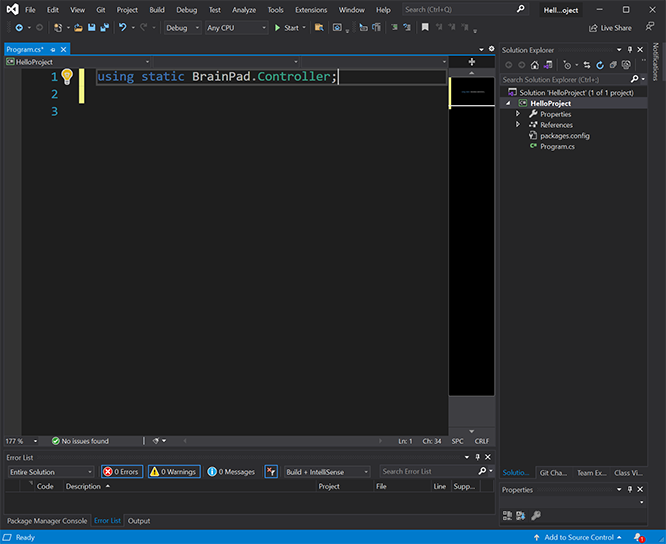666x544 pixels.
Task: Click the Live Share button
Action: [x=610, y=28]
